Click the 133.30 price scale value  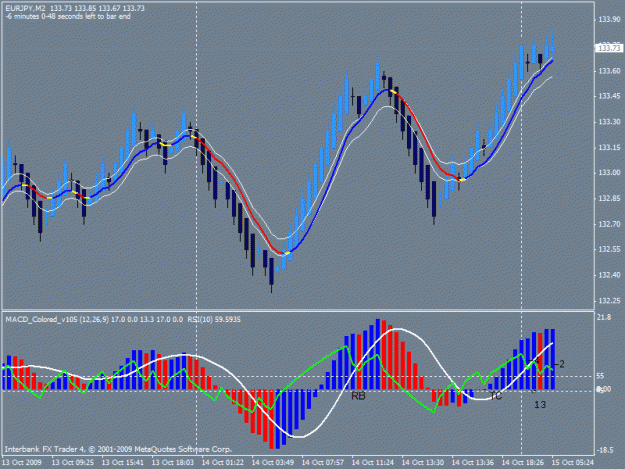[609, 122]
